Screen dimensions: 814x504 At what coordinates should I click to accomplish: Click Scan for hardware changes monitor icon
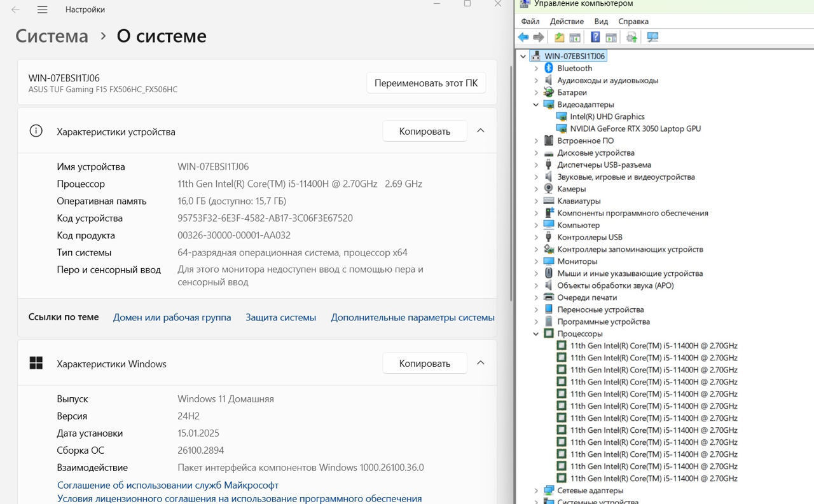coord(652,37)
